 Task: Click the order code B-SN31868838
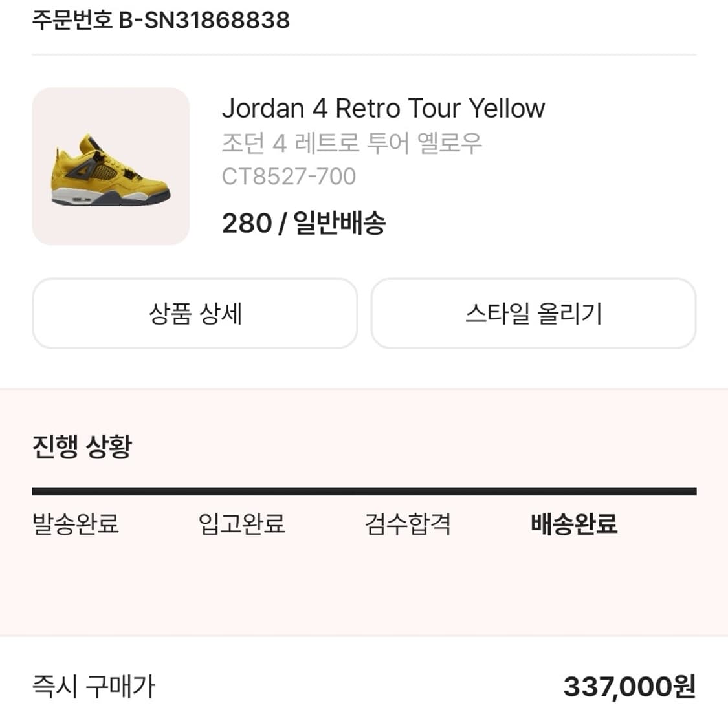204,20
